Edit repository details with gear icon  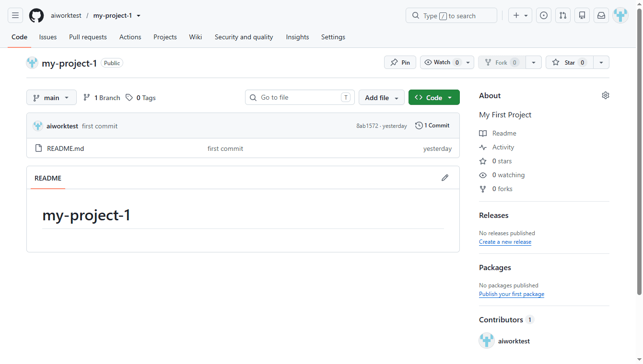pyautogui.click(x=606, y=95)
